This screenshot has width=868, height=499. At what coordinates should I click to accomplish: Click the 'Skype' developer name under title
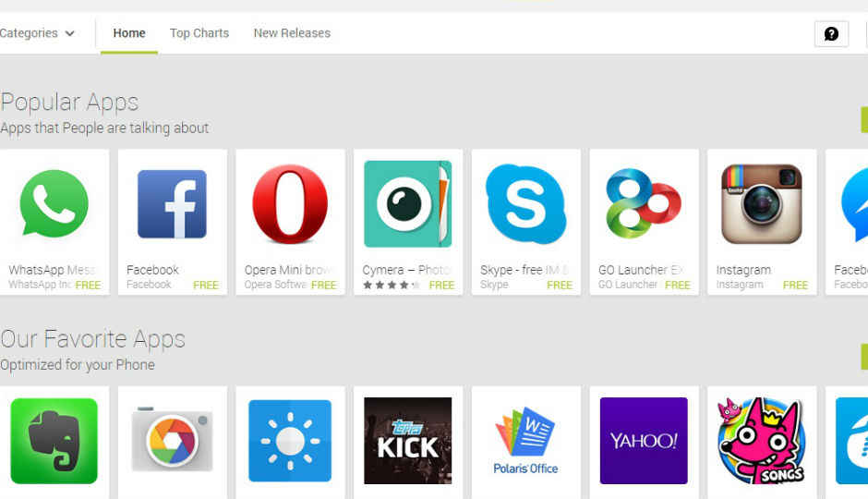click(494, 285)
